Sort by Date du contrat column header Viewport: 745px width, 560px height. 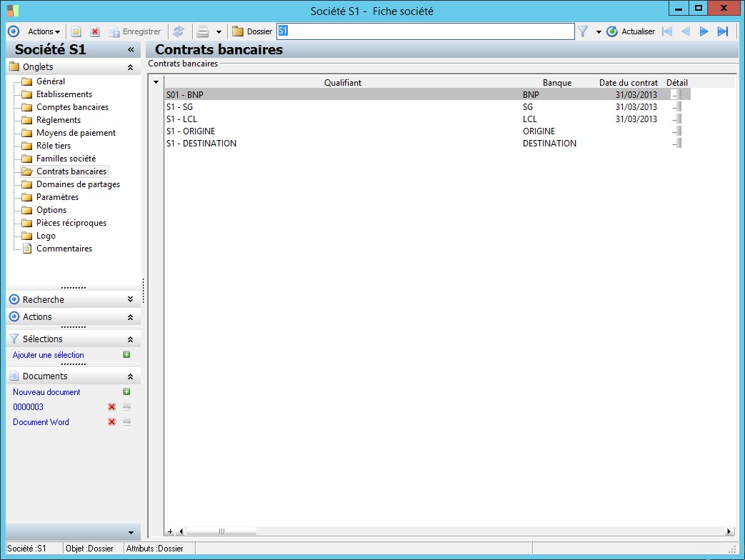click(x=628, y=83)
